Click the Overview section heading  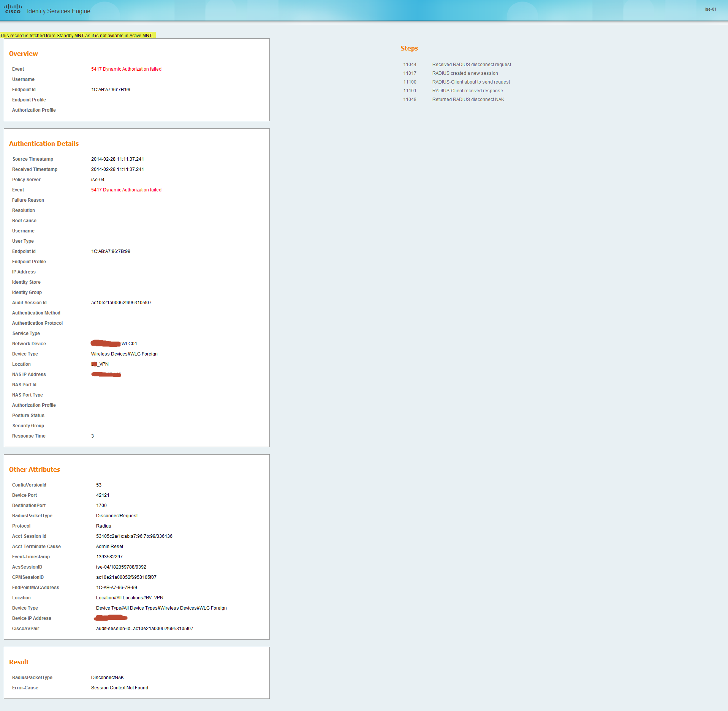click(24, 54)
